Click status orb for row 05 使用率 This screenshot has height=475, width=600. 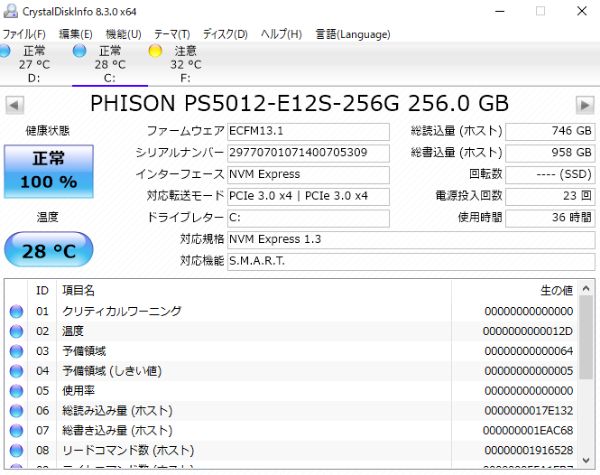(x=16, y=391)
